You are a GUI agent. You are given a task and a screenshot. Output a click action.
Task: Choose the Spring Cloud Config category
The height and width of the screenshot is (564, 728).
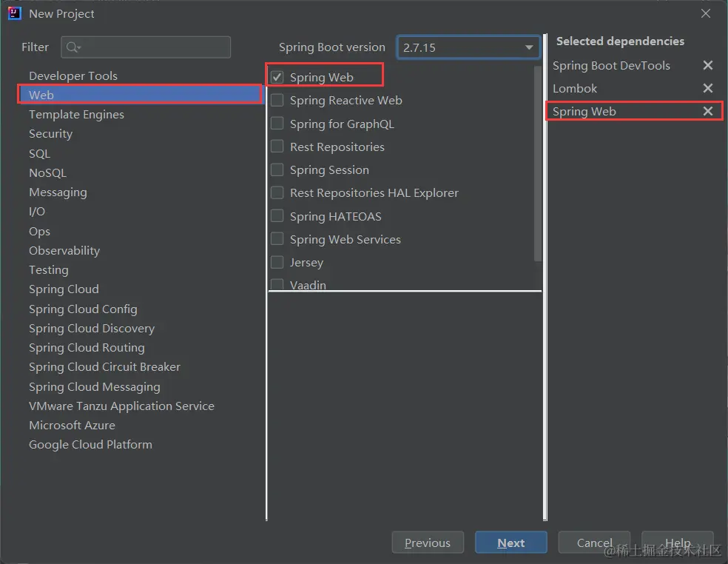[83, 309]
